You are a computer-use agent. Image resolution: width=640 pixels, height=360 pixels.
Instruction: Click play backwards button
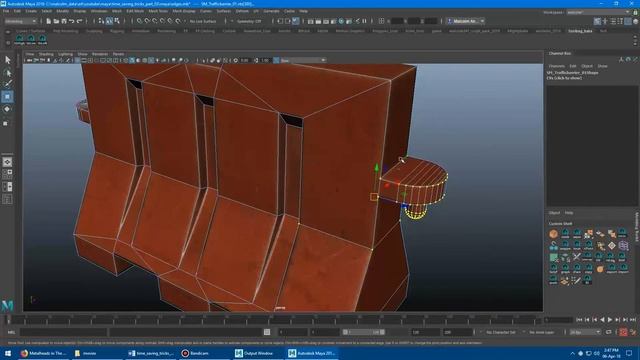click(602, 320)
